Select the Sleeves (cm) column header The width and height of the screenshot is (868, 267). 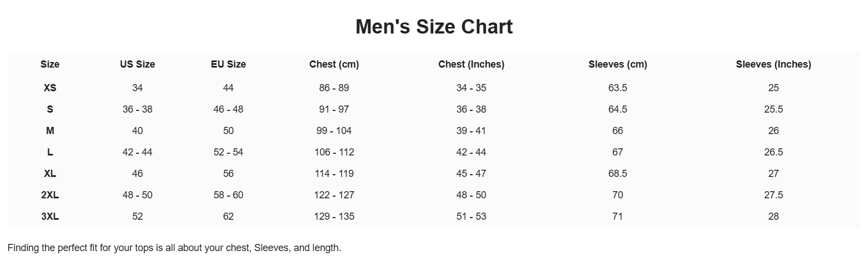[x=618, y=64]
